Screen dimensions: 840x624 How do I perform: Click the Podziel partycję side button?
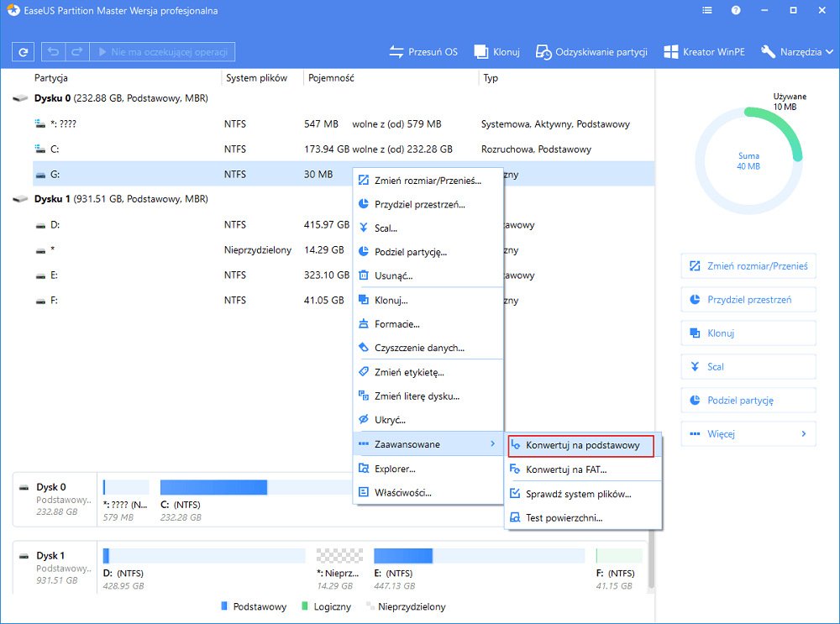click(x=748, y=400)
